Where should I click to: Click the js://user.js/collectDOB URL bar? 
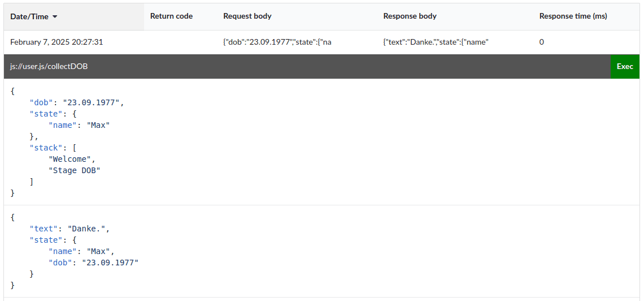(x=49, y=66)
